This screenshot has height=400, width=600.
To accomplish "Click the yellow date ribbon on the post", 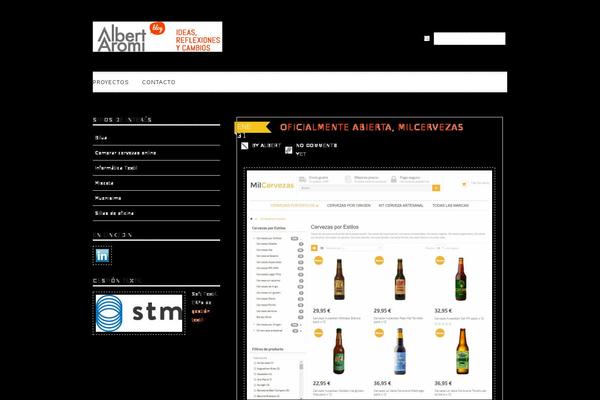I will click(x=252, y=127).
